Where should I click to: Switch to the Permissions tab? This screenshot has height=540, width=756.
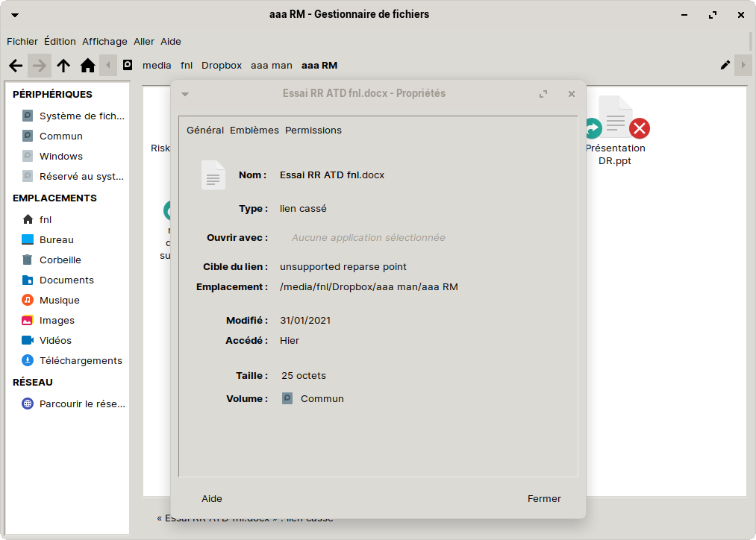click(x=313, y=130)
